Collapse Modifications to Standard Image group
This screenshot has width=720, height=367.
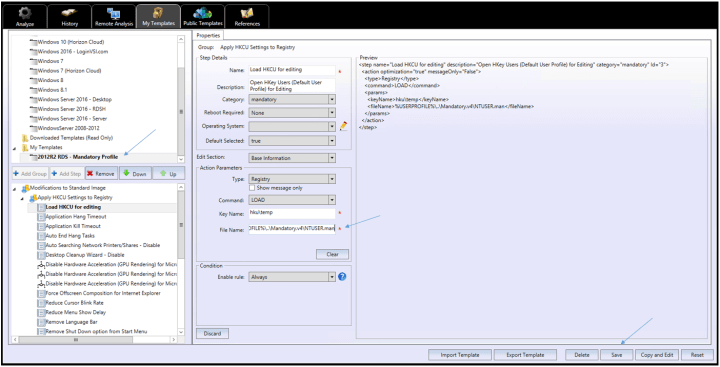click(14, 188)
